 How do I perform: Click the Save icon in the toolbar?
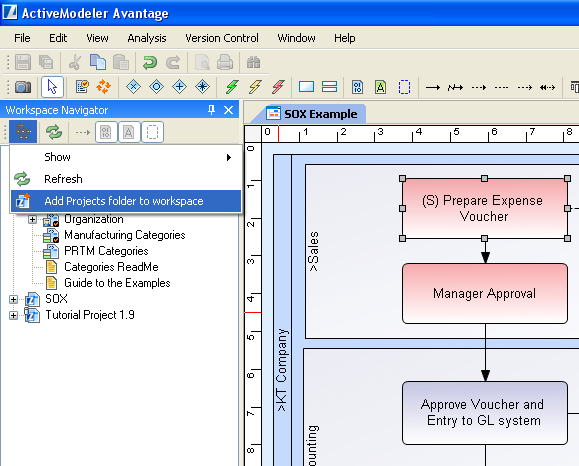coord(23,62)
